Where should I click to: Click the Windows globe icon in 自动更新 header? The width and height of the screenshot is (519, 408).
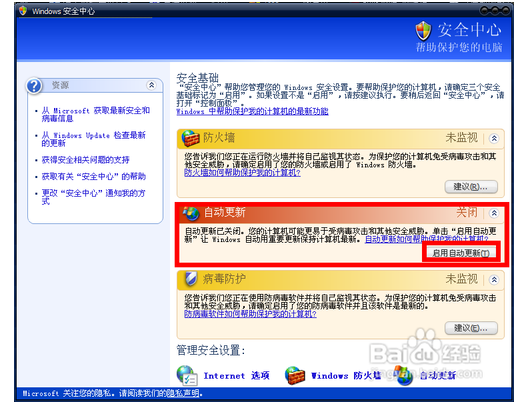(x=190, y=213)
